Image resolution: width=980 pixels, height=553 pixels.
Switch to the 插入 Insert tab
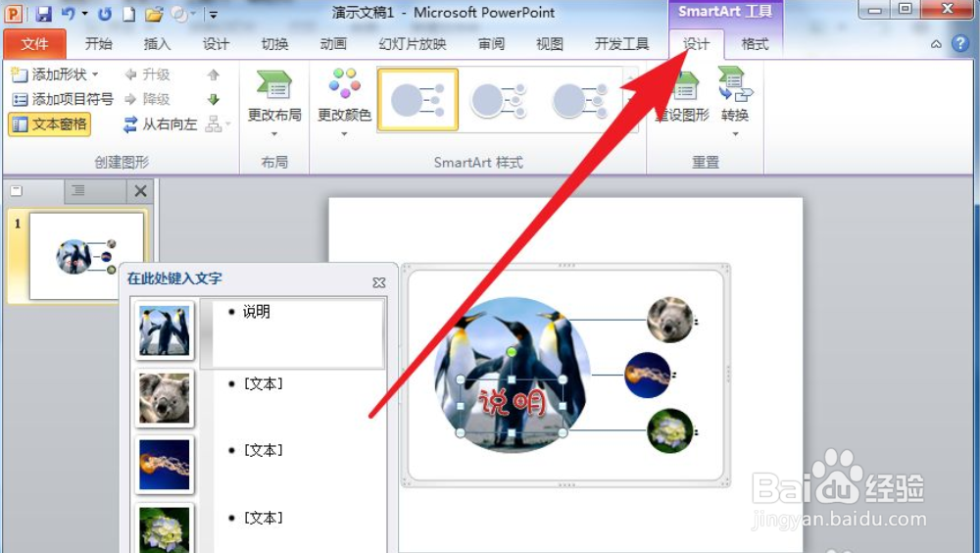(157, 44)
